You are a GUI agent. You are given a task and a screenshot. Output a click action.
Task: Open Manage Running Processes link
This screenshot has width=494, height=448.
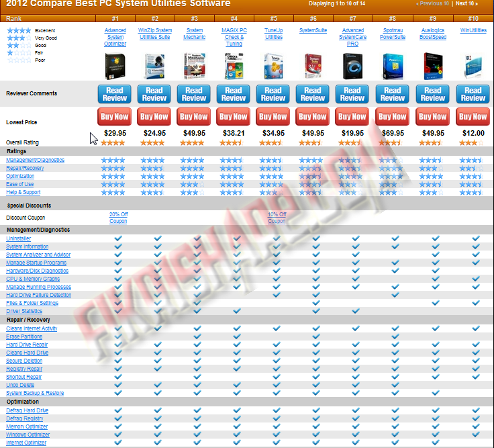(x=39, y=287)
